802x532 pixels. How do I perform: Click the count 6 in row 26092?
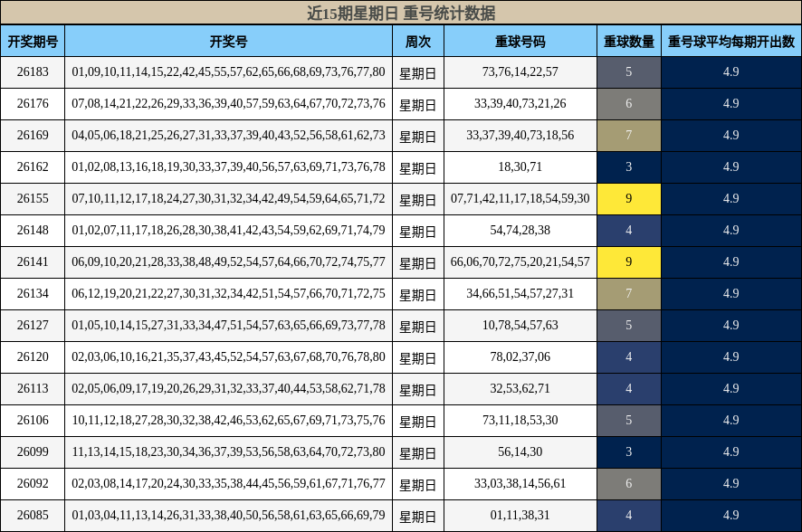[x=628, y=484]
